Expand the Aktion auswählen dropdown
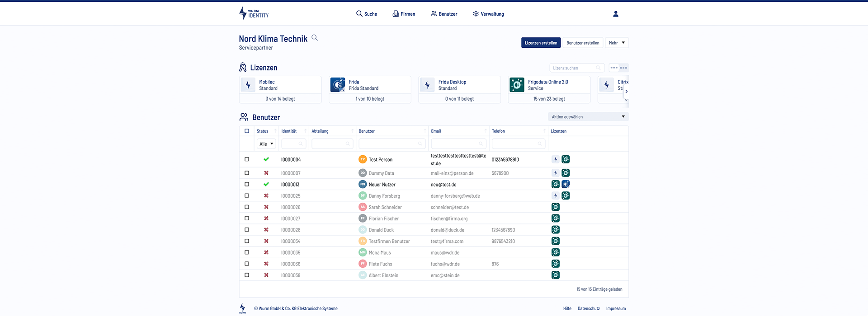 point(588,117)
